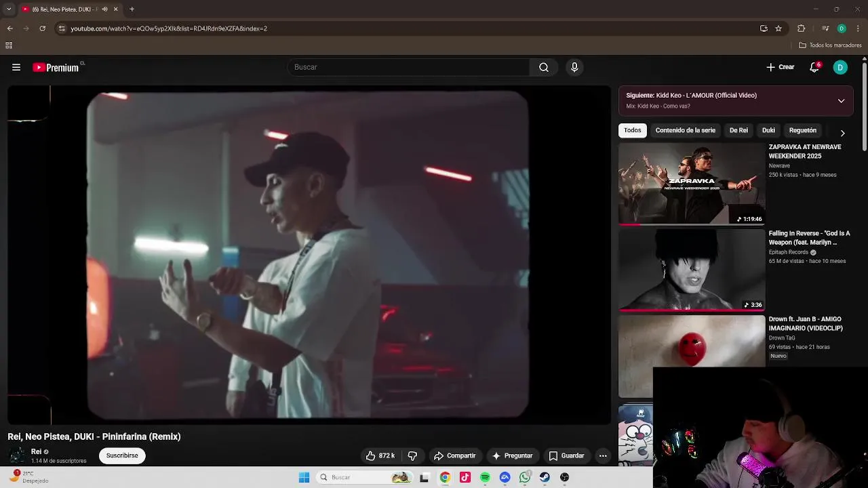
Task: Open apps grid in bookmarks bar
Action: tap(9, 45)
